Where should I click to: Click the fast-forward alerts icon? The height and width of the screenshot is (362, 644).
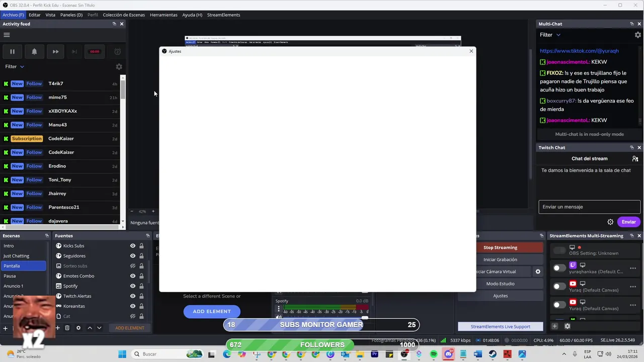point(55,51)
